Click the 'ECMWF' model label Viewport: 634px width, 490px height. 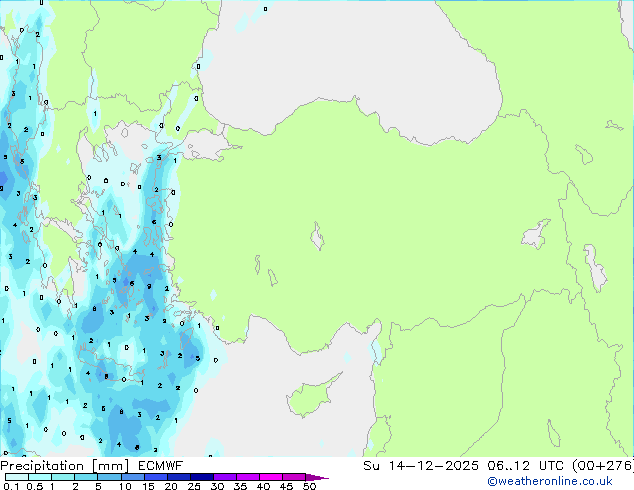[161, 466]
